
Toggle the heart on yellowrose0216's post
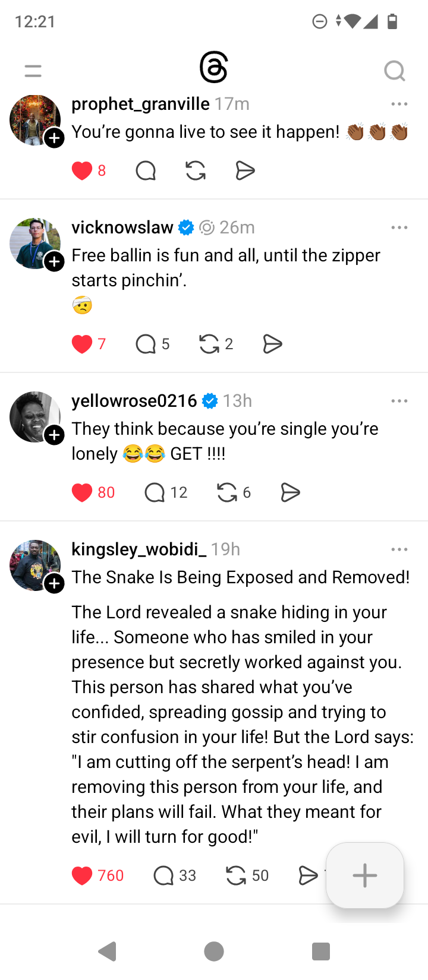(x=82, y=492)
